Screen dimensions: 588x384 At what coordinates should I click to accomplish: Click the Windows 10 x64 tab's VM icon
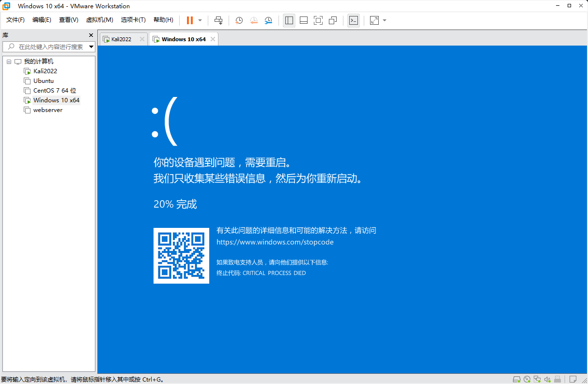pos(156,39)
